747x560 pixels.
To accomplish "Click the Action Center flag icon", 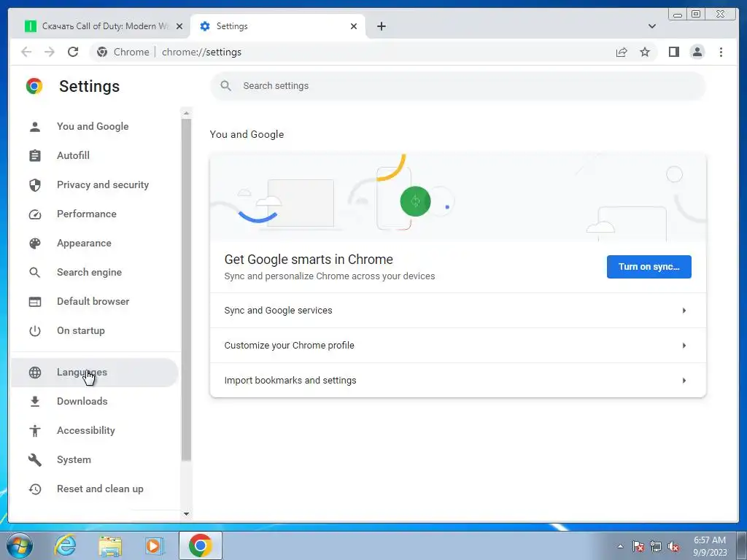I will coord(638,546).
